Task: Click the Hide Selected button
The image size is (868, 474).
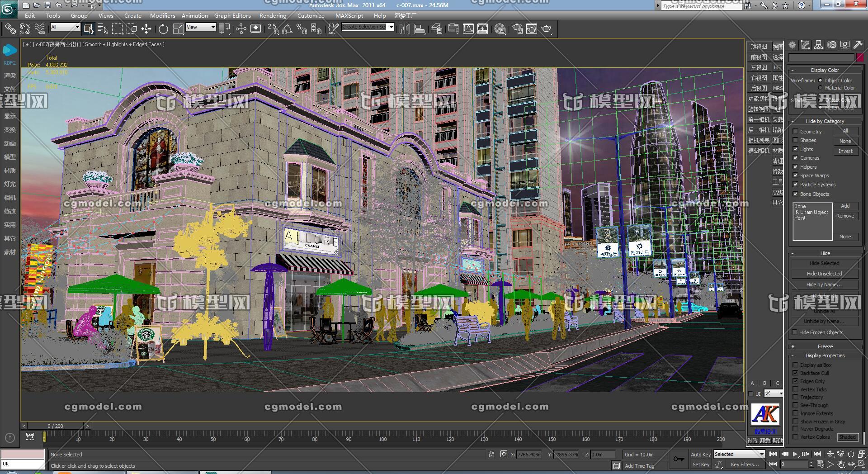Action: click(x=824, y=263)
